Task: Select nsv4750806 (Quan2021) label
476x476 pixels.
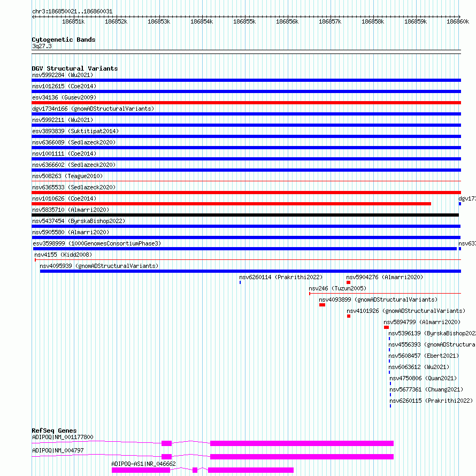Action: pos(423,378)
